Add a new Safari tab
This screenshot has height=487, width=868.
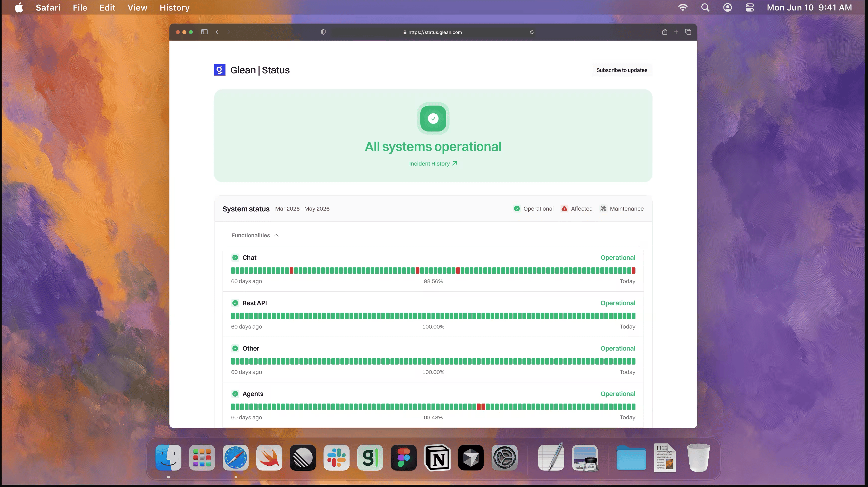676,32
